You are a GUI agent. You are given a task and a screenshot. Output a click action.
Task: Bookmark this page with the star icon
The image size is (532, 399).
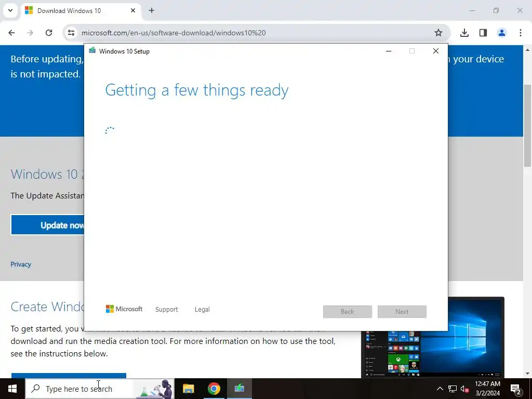pos(438,33)
